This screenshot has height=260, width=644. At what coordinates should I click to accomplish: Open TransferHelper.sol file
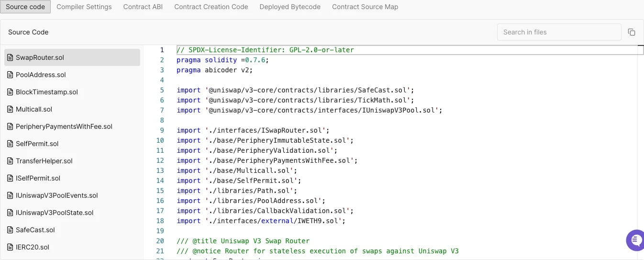[x=72, y=161]
